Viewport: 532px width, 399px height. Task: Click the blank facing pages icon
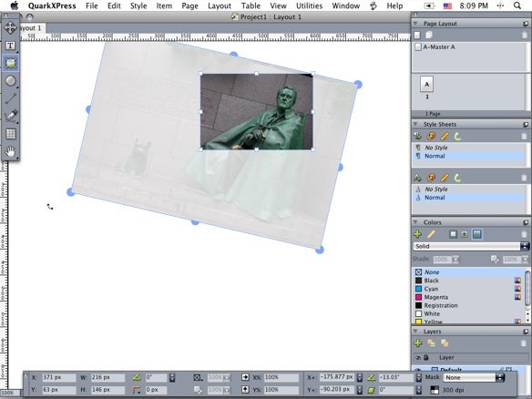click(x=429, y=35)
